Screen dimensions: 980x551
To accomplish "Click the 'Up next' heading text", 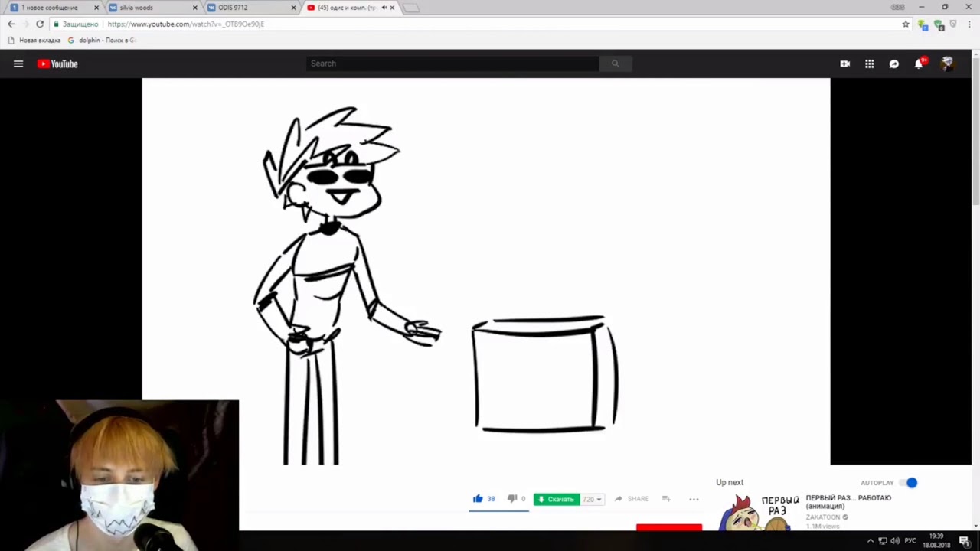I will [x=730, y=482].
